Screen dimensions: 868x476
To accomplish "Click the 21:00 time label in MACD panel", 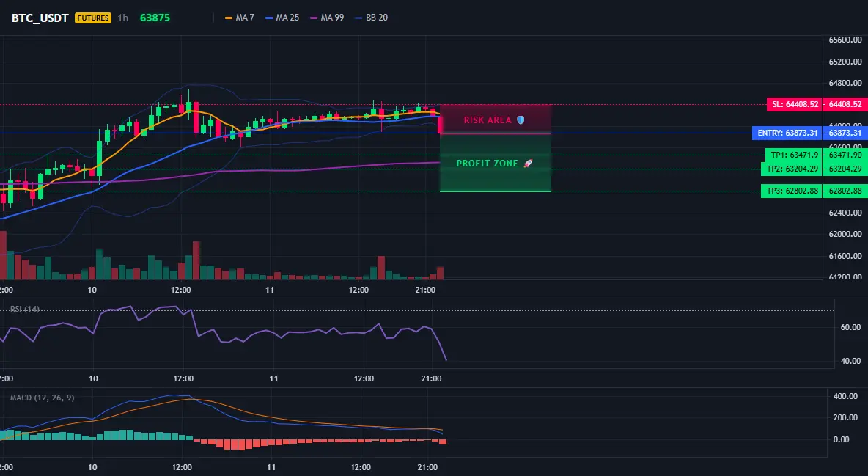I will pos(428,467).
